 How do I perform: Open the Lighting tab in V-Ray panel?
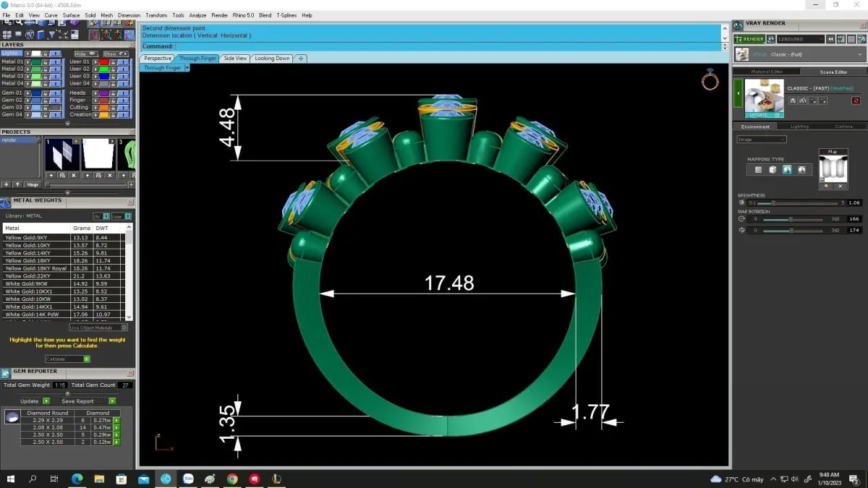pyautogui.click(x=799, y=127)
